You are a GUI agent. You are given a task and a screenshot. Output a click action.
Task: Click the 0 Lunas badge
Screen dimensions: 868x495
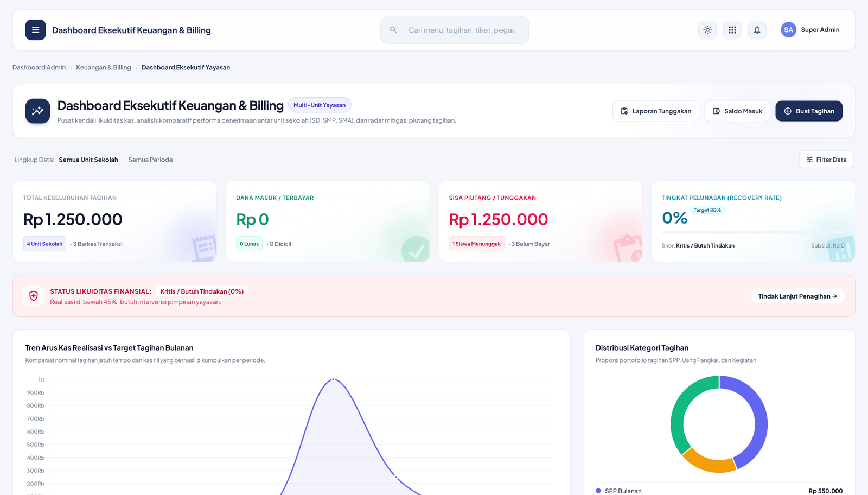point(249,244)
